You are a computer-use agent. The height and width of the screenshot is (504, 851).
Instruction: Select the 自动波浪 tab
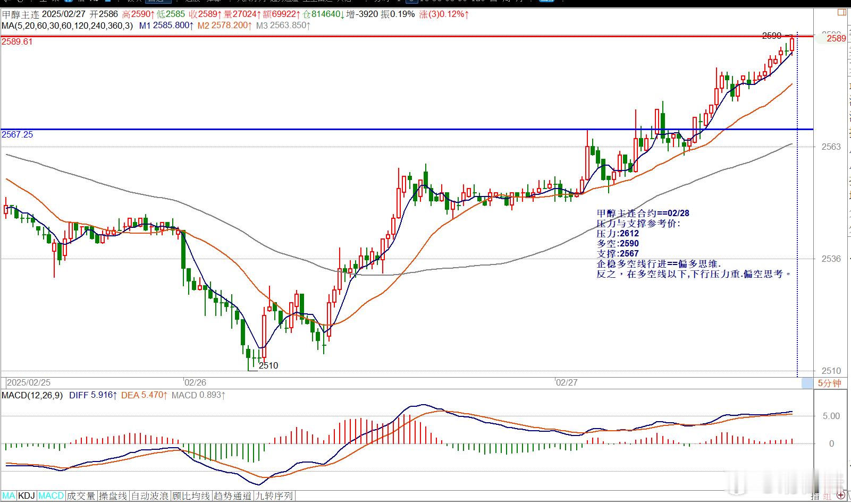tap(150, 496)
